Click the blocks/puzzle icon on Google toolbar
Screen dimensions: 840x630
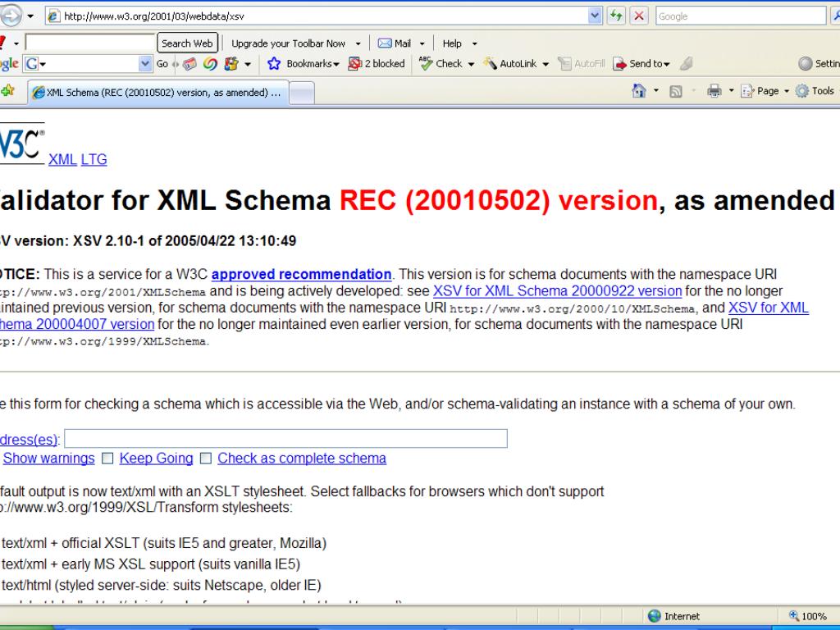pyautogui.click(x=231, y=64)
